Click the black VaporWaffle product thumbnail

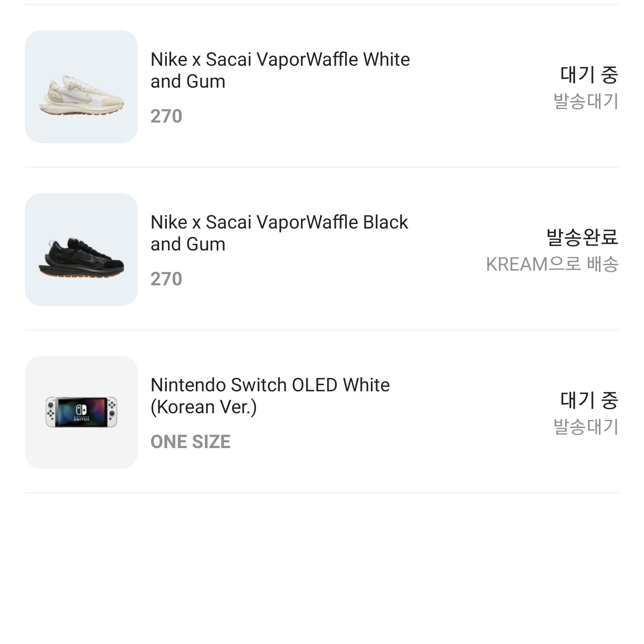tap(81, 248)
